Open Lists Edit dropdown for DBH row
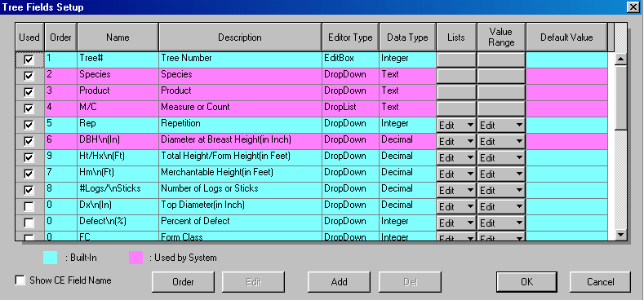644x300 pixels. (456, 142)
